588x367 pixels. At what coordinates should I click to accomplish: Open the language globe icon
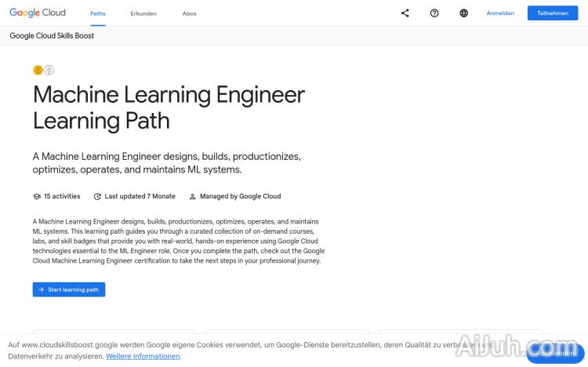(464, 13)
